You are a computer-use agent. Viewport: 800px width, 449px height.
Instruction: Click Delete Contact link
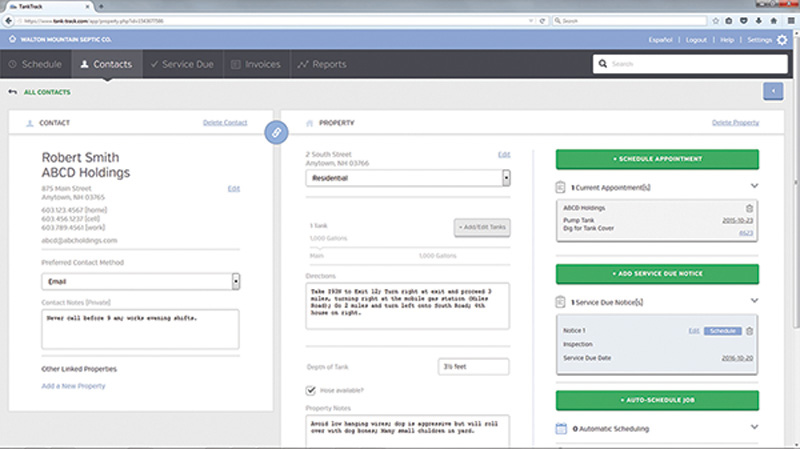pos(225,122)
